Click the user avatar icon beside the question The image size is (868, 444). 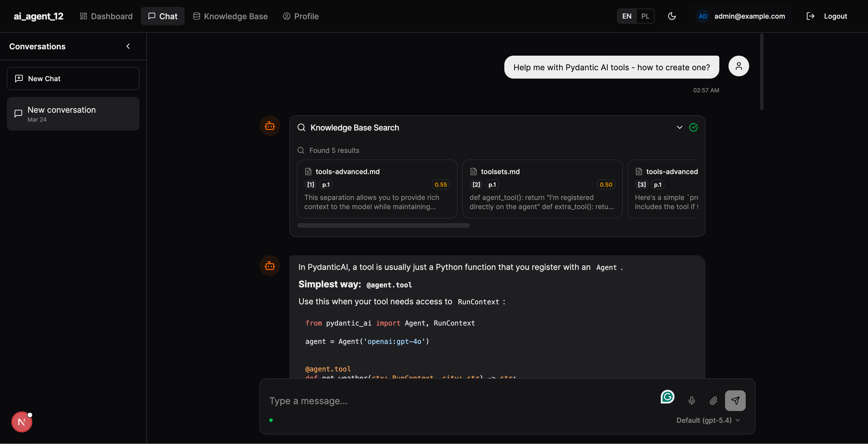739,66
